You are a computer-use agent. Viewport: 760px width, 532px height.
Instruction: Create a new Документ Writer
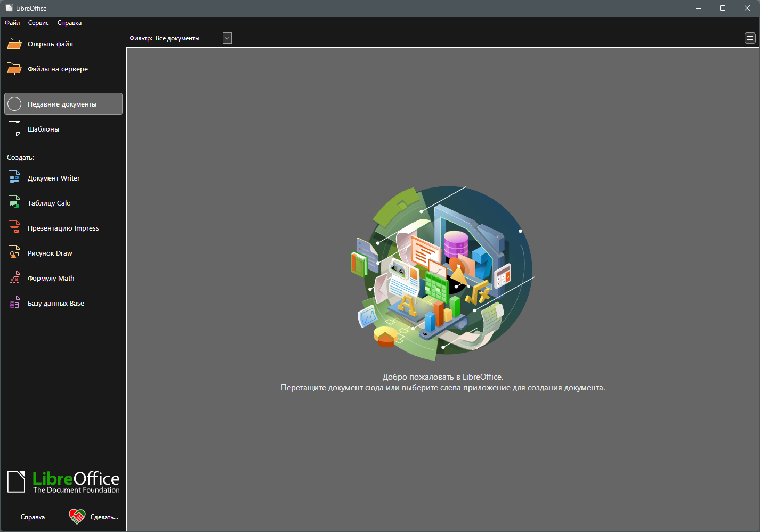coord(63,178)
